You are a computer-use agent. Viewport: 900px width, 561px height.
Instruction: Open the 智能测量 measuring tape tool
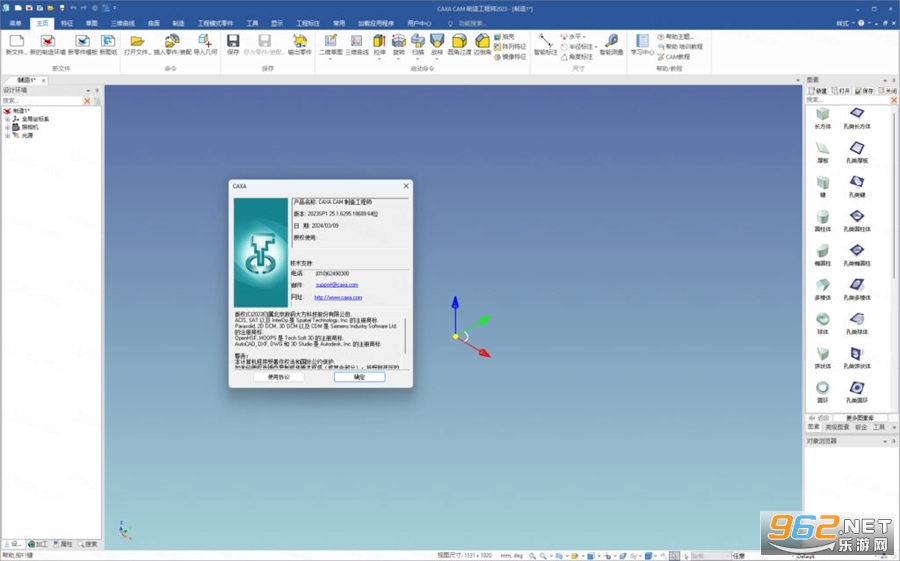(611, 41)
